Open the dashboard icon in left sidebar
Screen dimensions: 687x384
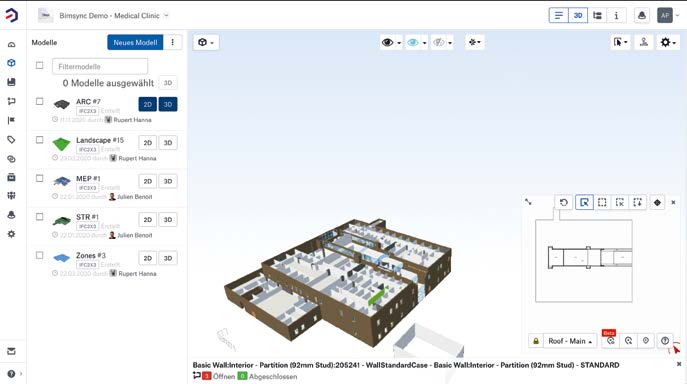click(11, 44)
